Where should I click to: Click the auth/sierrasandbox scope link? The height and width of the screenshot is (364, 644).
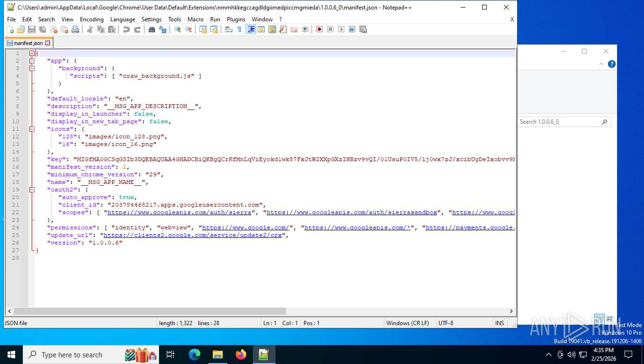[352, 212]
